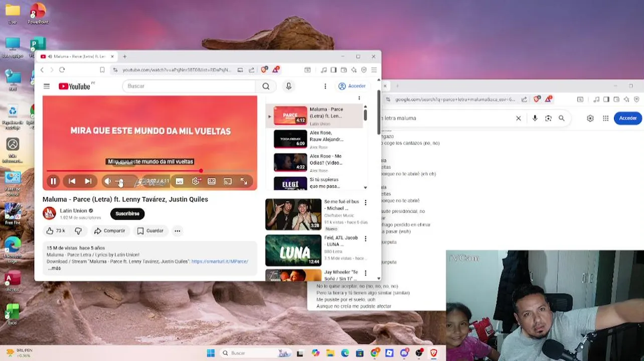Open Brave Rewards triangle in YouTube window
Viewport: 644px width, 361px height.
click(x=275, y=70)
